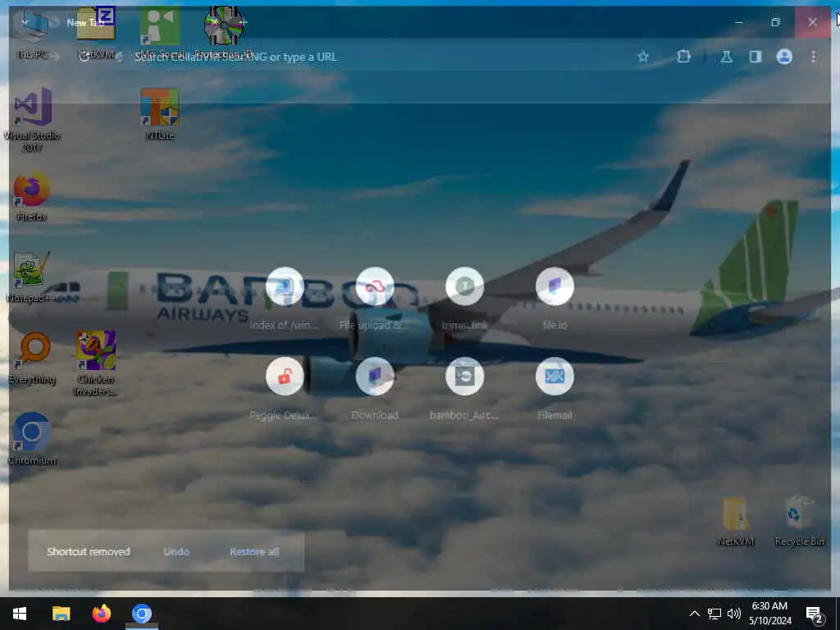840x630 pixels.
Task: Click Restore all in the notice
Action: (254, 551)
